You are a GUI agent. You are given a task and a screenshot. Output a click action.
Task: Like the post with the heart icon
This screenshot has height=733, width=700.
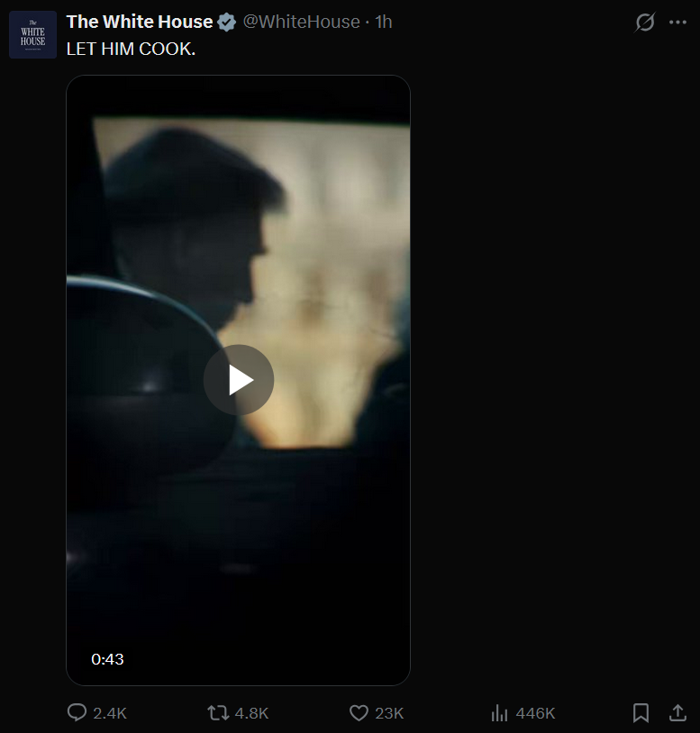[359, 713]
